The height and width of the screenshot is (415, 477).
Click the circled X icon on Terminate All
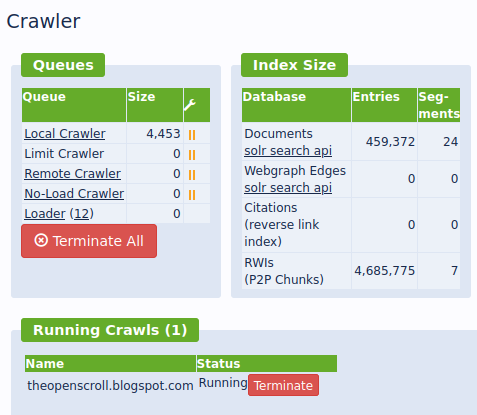click(x=41, y=240)
